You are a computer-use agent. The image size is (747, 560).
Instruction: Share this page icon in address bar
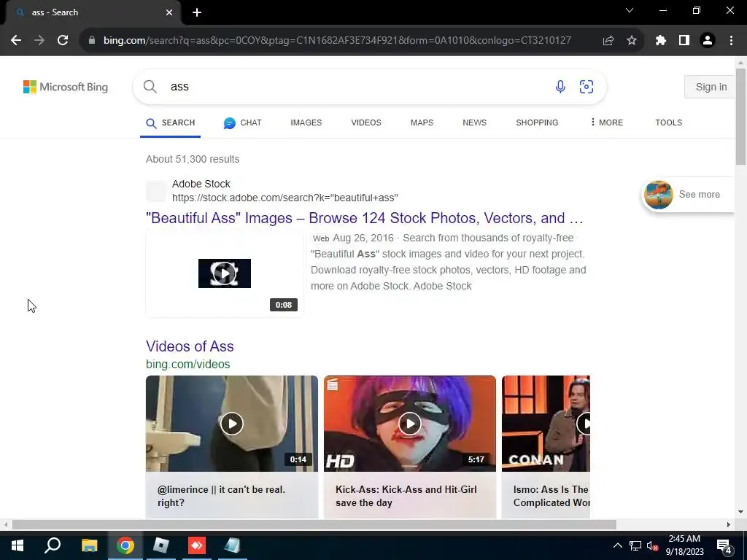608,41
